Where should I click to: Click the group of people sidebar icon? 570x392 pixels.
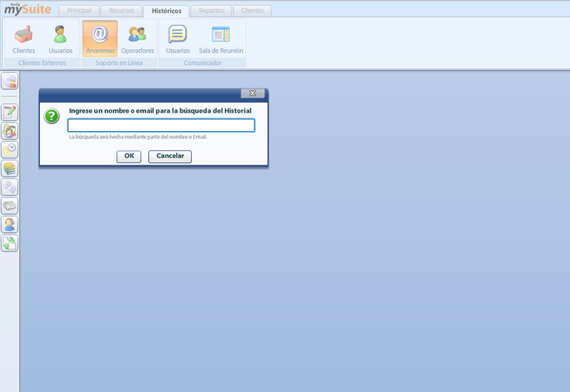pos(10,131)
